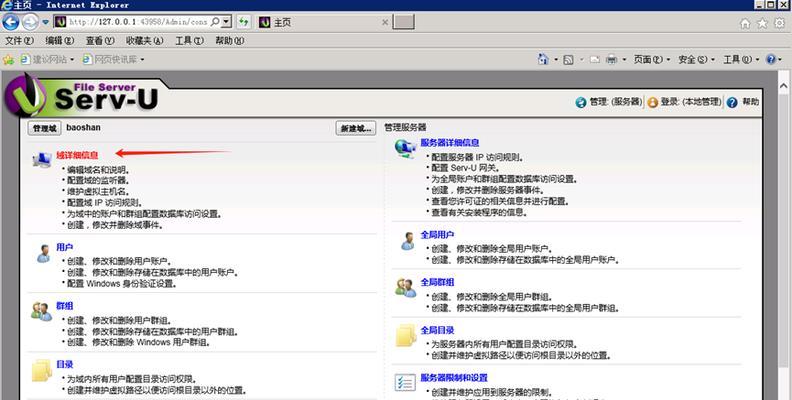Open the 查看(V) menu

[100, 40]
